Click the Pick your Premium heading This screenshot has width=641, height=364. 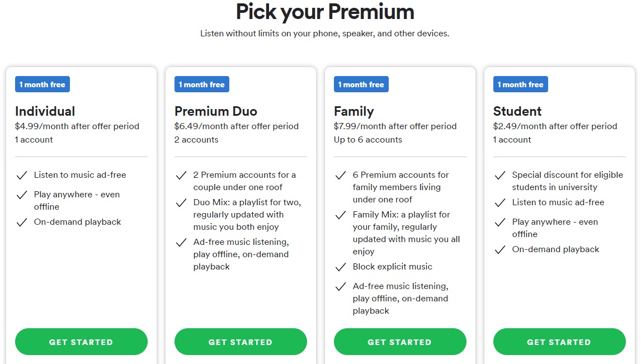click(x=325, y=11)
